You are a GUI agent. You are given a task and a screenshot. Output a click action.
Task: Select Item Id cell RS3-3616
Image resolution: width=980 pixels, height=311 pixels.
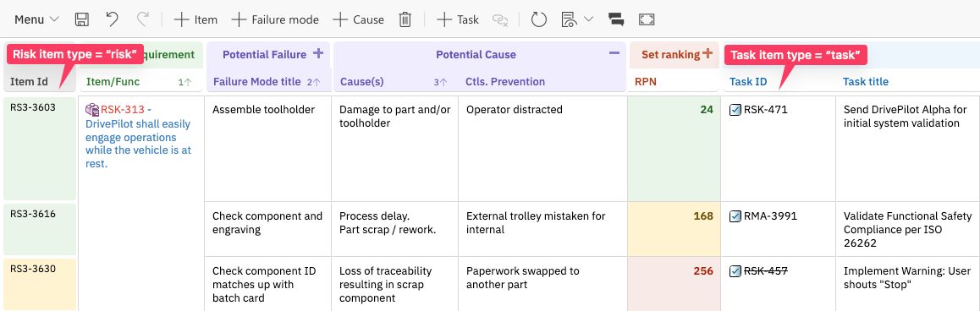pyautogui.click(x=40, y=229)
